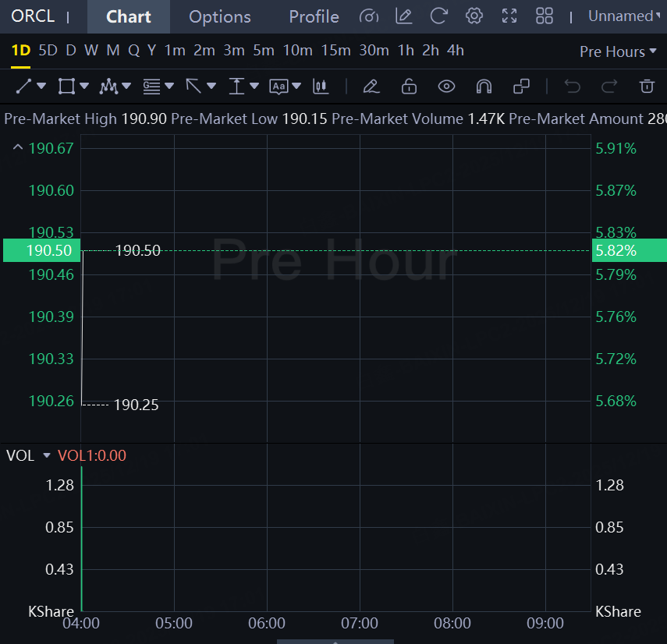
Task: Choose the 10m interval
Action: pos(298,51)
